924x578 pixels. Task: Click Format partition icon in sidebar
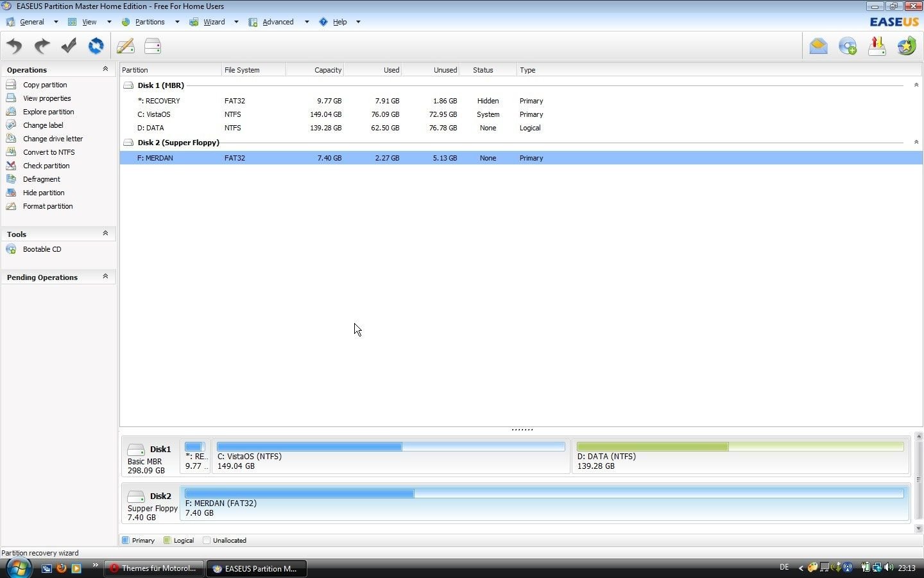(11, 206)
